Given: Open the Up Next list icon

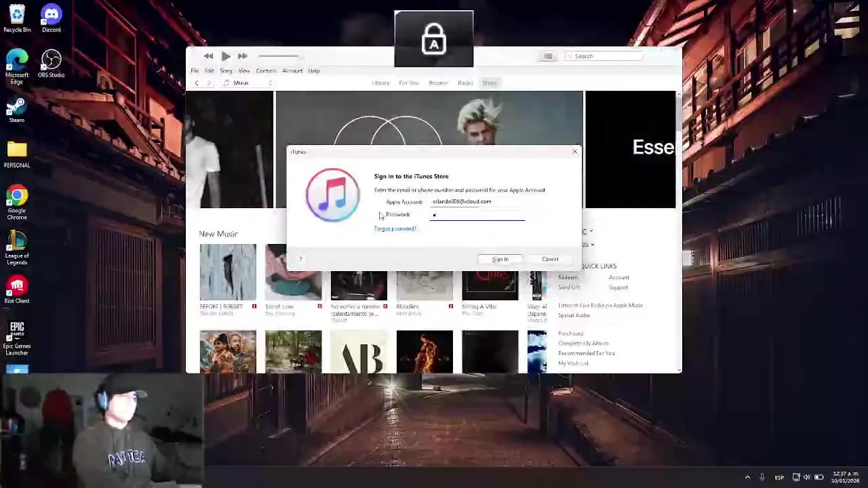Looking at the screenshot, I should tap(548, 56).
